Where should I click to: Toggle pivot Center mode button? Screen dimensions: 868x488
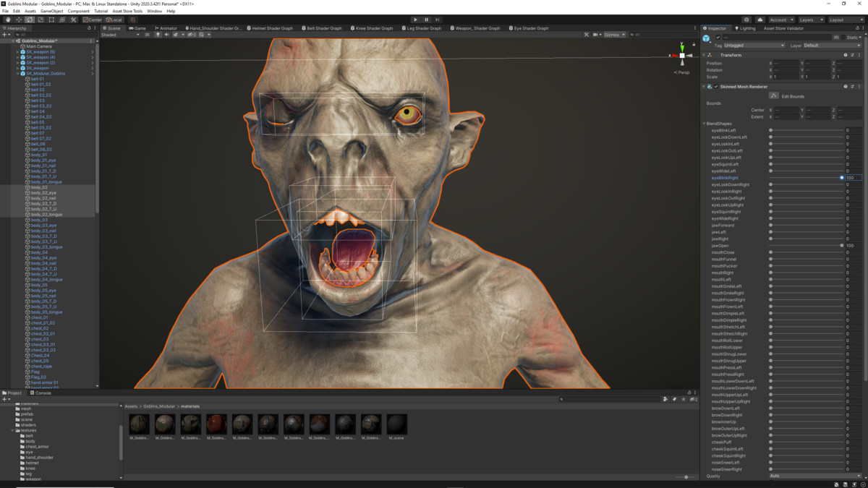[92, 20]
